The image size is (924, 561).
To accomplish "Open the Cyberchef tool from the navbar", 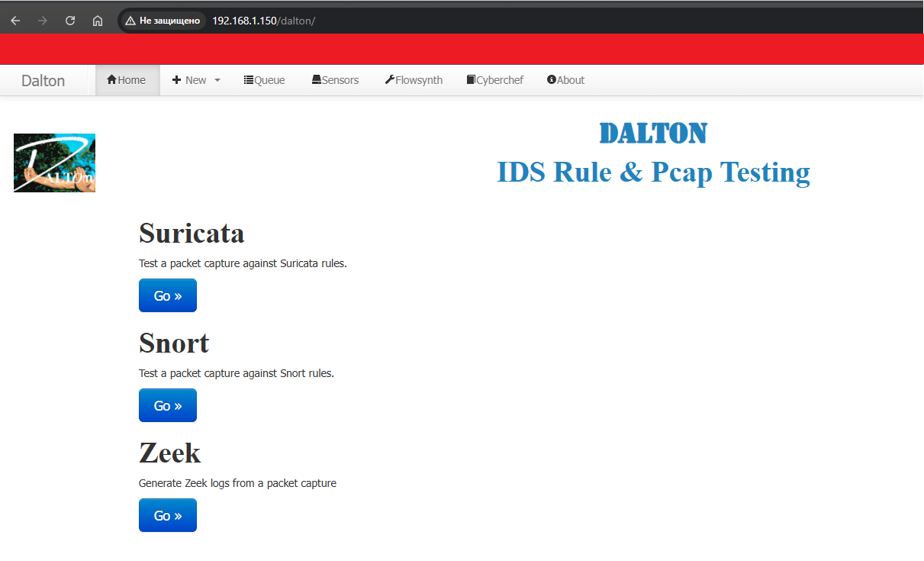I will pyautogui.click(x=495, y=80).
